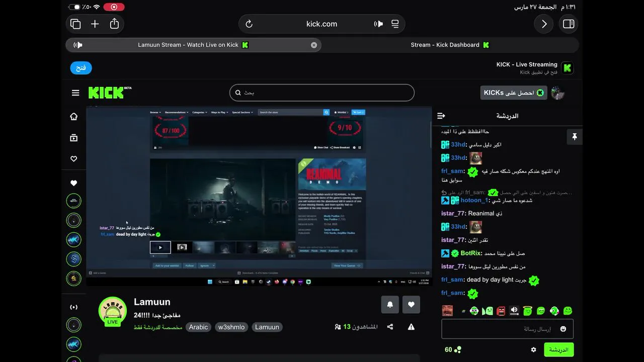The width and height of the screenshot is (644, 362).
Task: Select the w3shmlo tag
Action: click(231, 327)
